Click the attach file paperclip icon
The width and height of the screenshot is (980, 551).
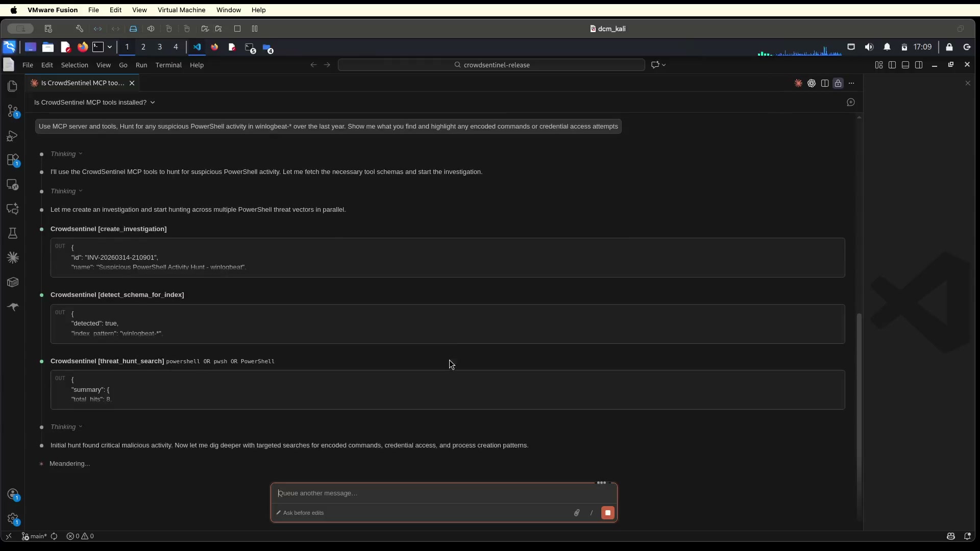(577, 513)
